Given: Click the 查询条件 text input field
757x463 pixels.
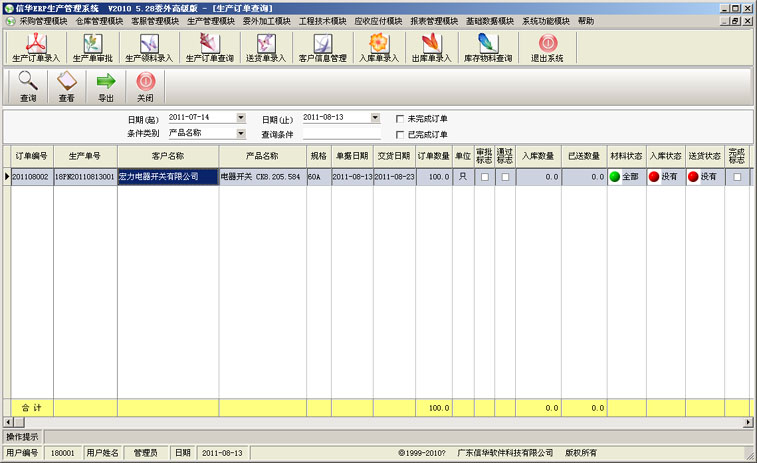Looking at the screenshot, I should (x=341, y=133).
